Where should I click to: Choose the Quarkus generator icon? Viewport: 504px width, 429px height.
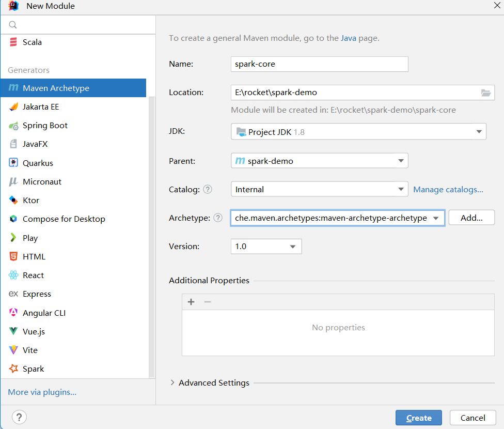click(x=13, y=163)
